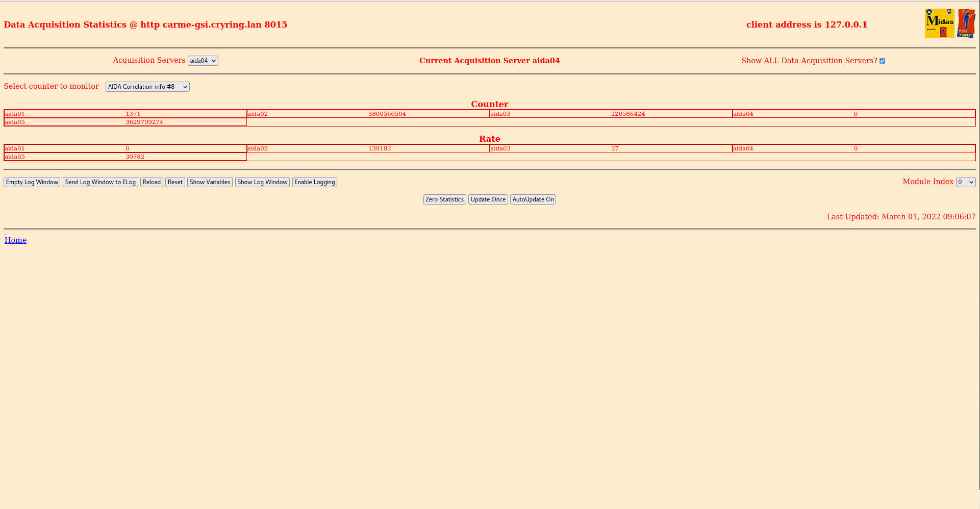Open the Module Index dropdown

(x=965, y=182)
